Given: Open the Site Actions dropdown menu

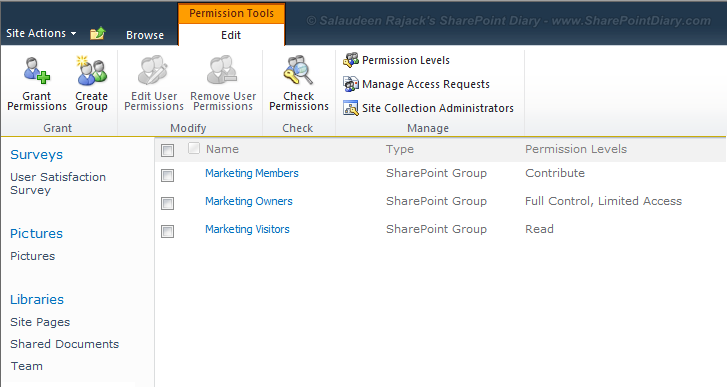Looking at the screenshot, I should click(41, 33).
